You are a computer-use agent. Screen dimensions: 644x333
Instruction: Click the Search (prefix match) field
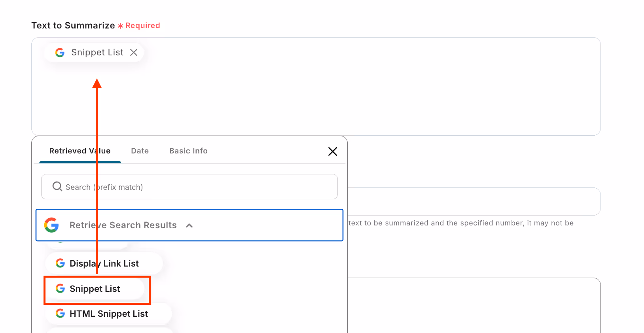[x=189, y=187]
